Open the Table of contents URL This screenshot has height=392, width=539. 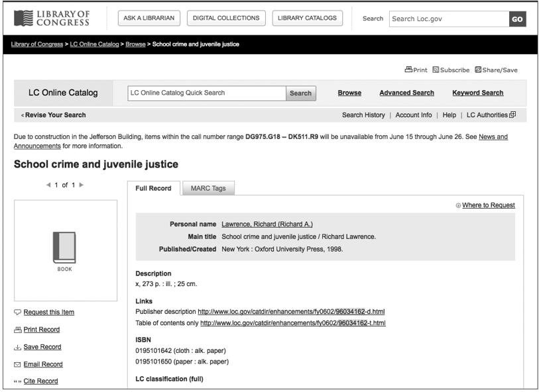click(x=293, y=323)
